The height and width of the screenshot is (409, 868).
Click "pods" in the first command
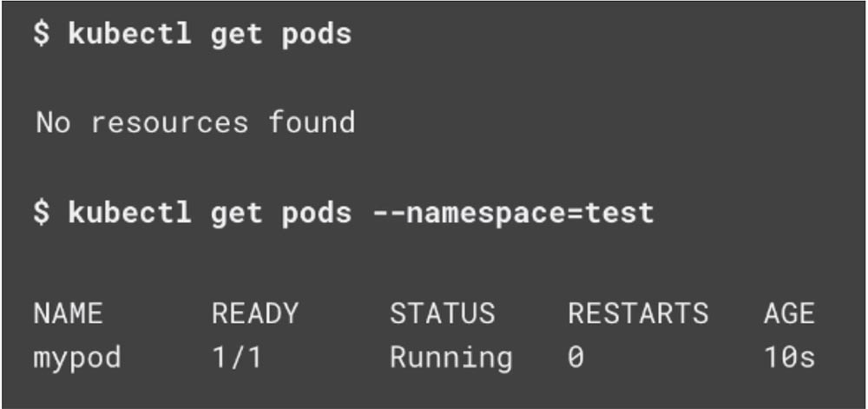coord(317,35)
